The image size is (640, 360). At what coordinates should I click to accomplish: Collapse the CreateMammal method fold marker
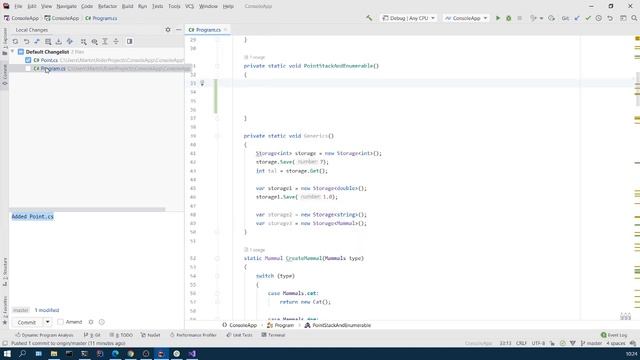click(x=217, y=258)
